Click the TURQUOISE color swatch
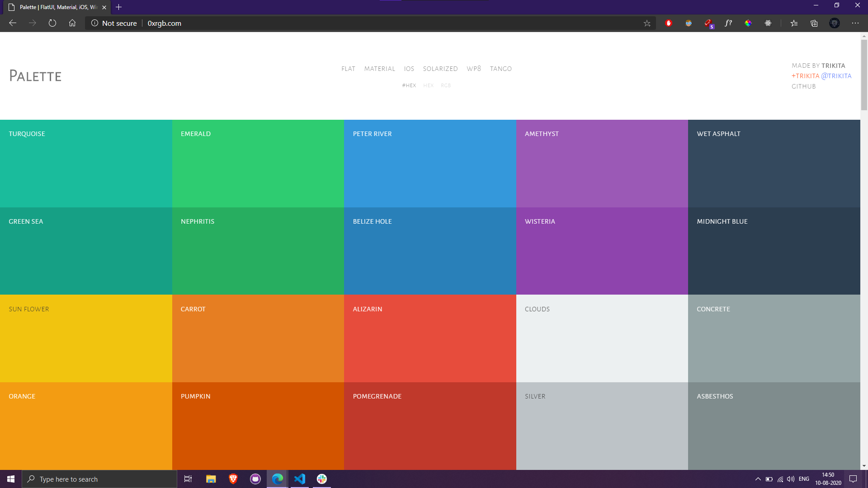The image size is (868, 488). pyautogui.click(x=86, y=163)
